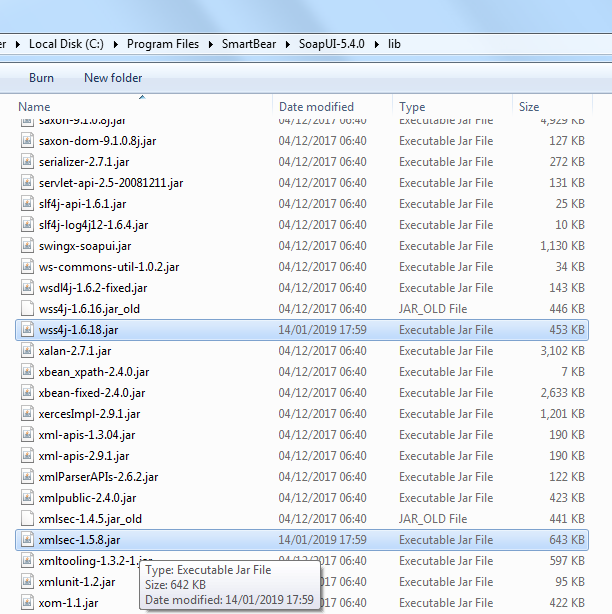Sort by Size column header
The height and width of the screenshot is (614, 612).
[x=529, y=107]
